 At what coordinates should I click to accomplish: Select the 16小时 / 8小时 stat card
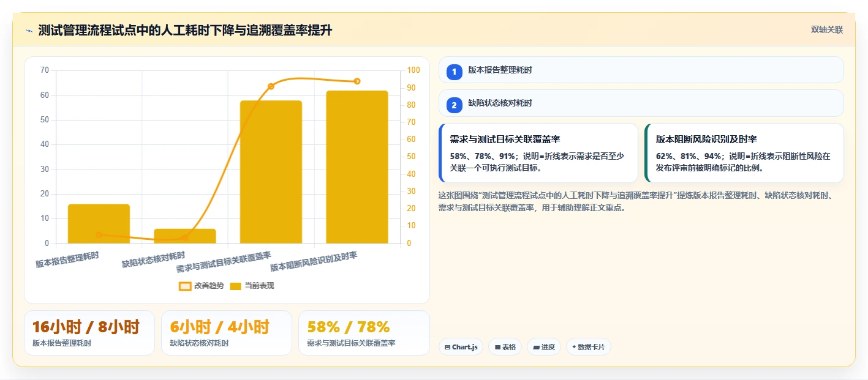tap(89, 333)
